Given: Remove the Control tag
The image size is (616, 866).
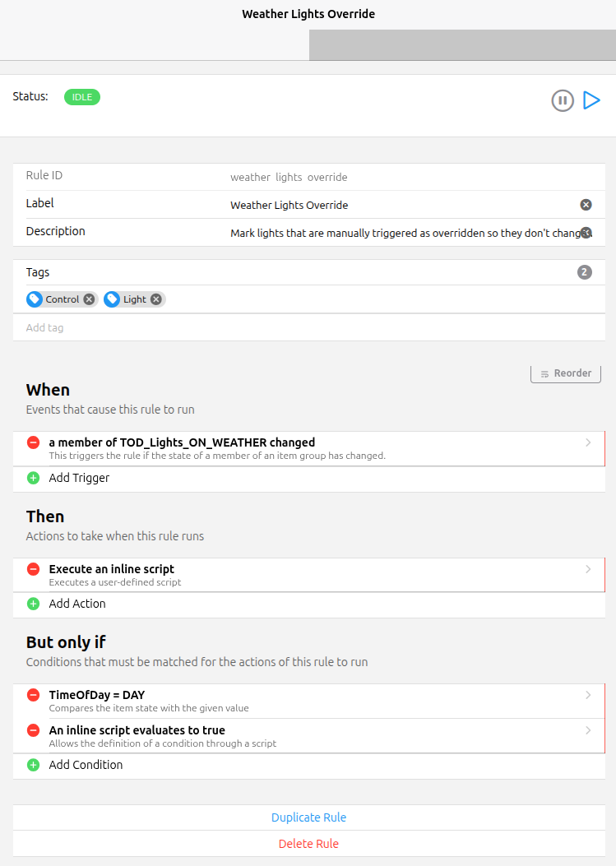Looking at the screenshot, I should (89, 299).
